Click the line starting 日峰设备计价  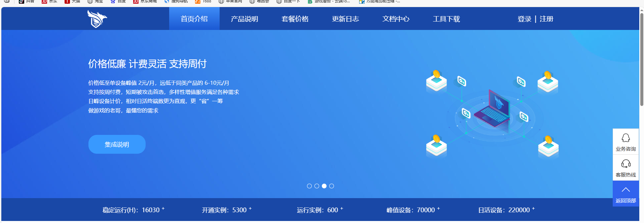coord(156,101)
